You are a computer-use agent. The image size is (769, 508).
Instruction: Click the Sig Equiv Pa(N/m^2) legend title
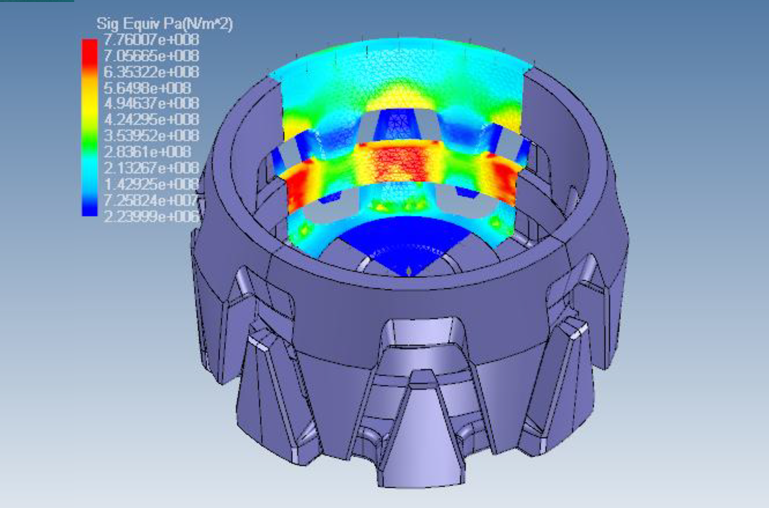click(x=164, y=24)
